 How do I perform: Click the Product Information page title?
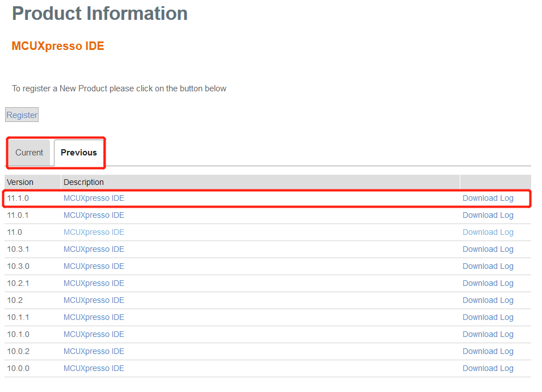(99, 14)
